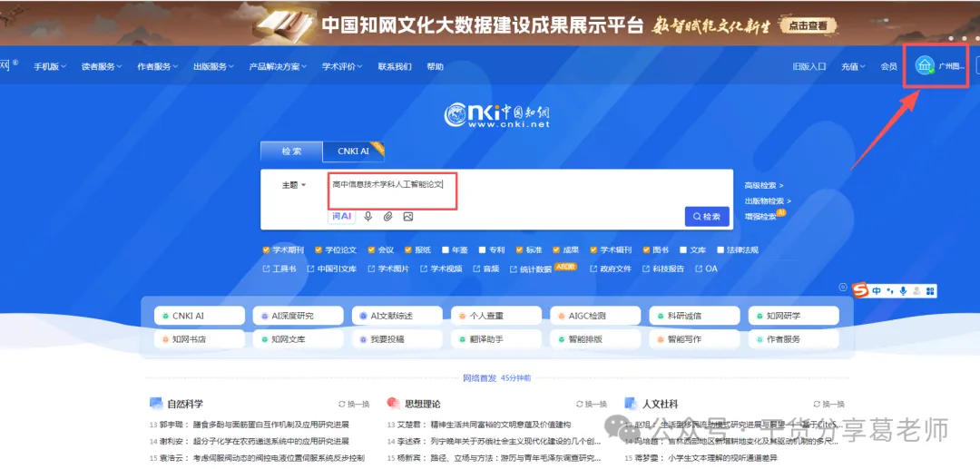The height and width of the screenshot is (469, 980).
Task: Click the Sogou account person icon
Action: [x=916, y=291]
